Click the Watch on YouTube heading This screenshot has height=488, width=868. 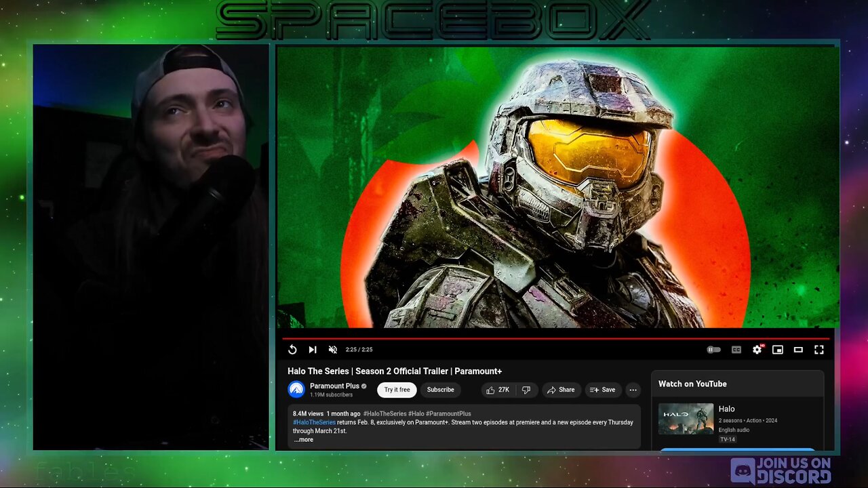pyautogui.click(x=692, y=384)
